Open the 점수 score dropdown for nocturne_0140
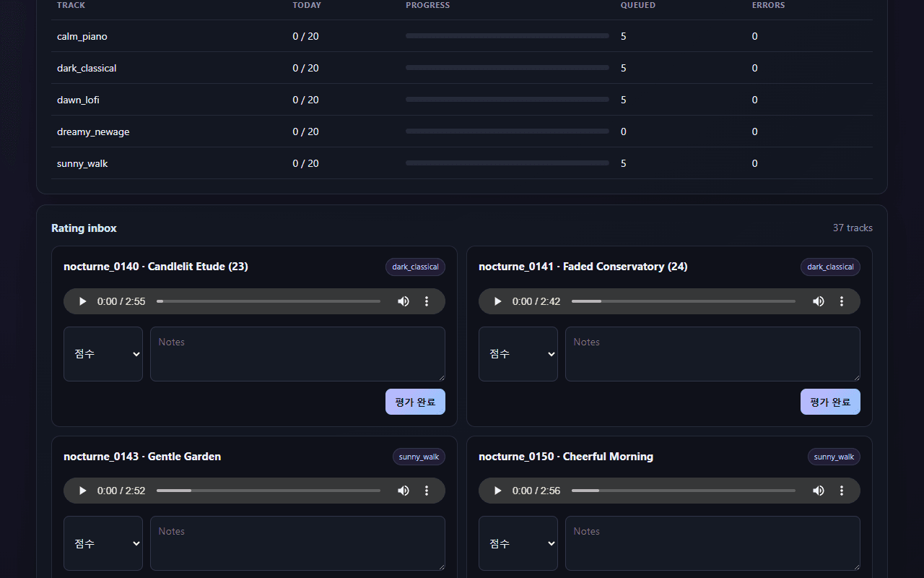 (103, 354)
